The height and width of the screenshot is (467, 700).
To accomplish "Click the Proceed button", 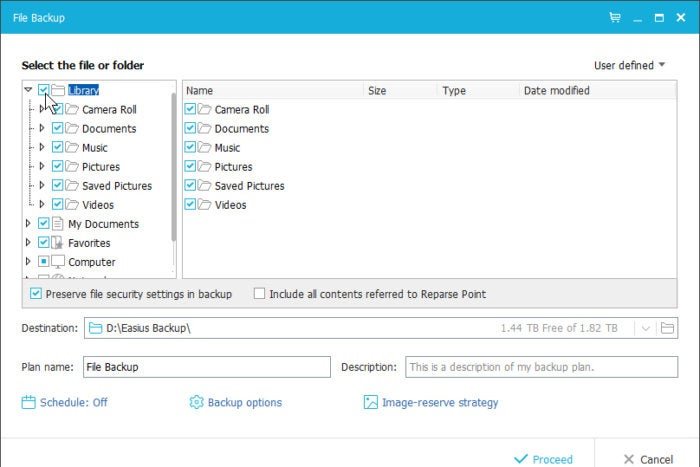I will pyautogui.click(x=543, y=459).
